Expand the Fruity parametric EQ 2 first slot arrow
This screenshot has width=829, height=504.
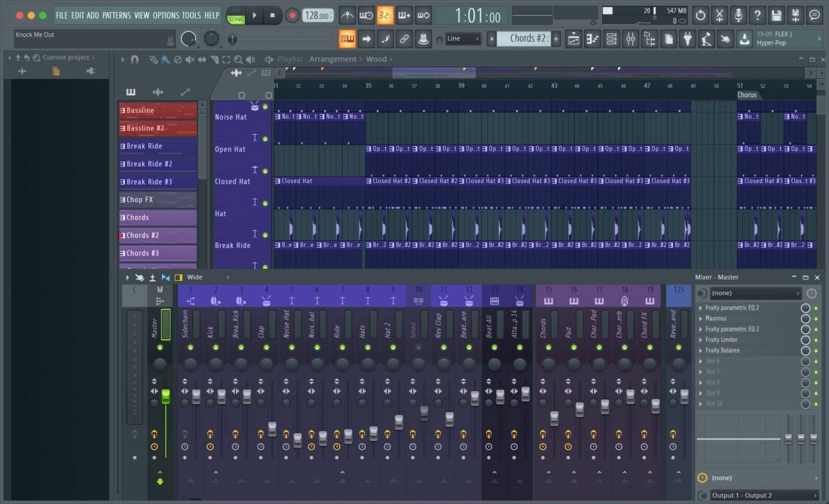point(701,308)
